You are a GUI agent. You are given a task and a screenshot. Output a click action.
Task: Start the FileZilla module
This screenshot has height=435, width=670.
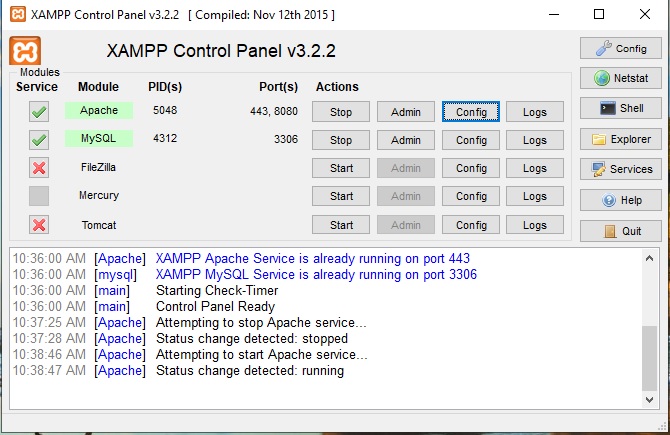[x=341, y=168]
